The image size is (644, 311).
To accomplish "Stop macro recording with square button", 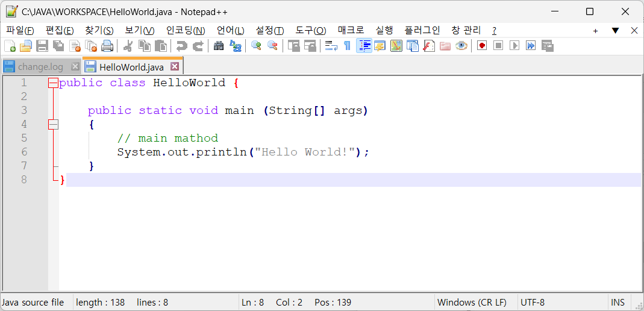I will 498,46.
